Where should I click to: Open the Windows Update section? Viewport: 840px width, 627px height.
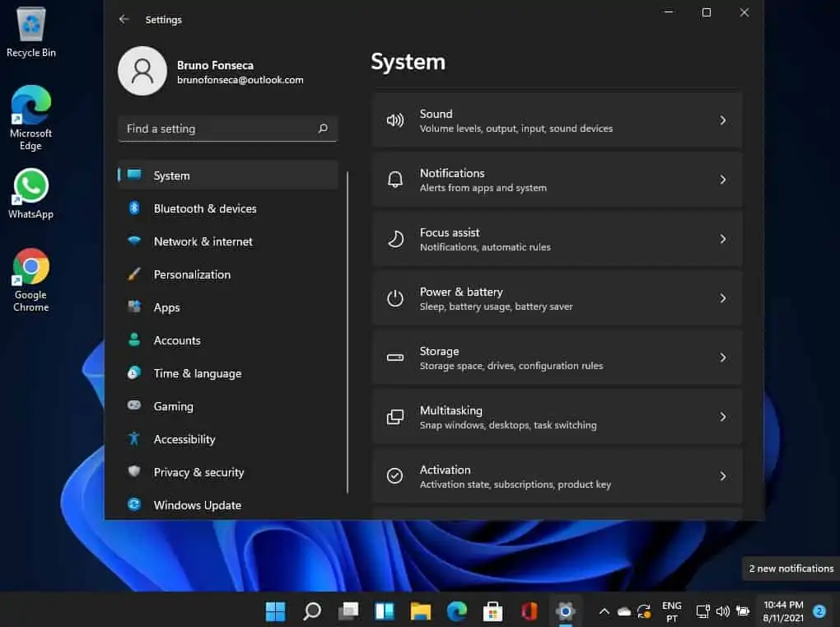click(197, 504)
